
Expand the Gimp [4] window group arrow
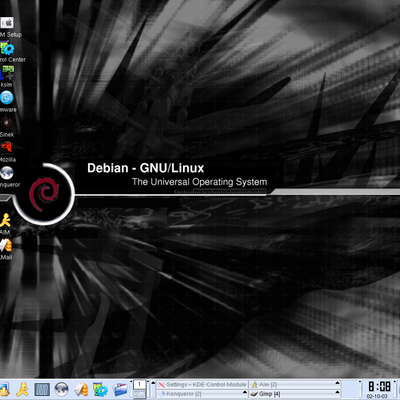(x=337, y=393)
